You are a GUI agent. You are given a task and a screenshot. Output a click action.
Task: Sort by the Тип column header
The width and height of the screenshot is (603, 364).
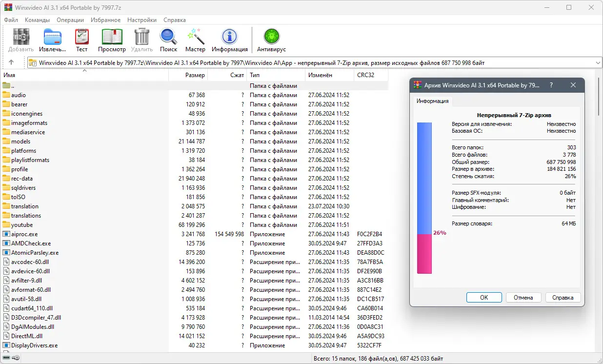point(276,75)
